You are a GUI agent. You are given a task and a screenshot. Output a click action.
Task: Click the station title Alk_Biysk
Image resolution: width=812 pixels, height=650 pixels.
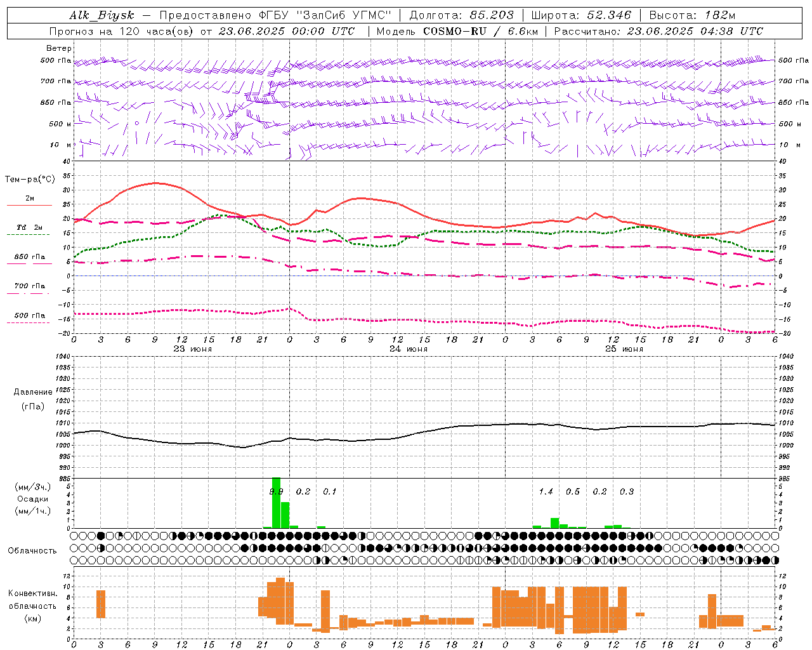(101, 15)
